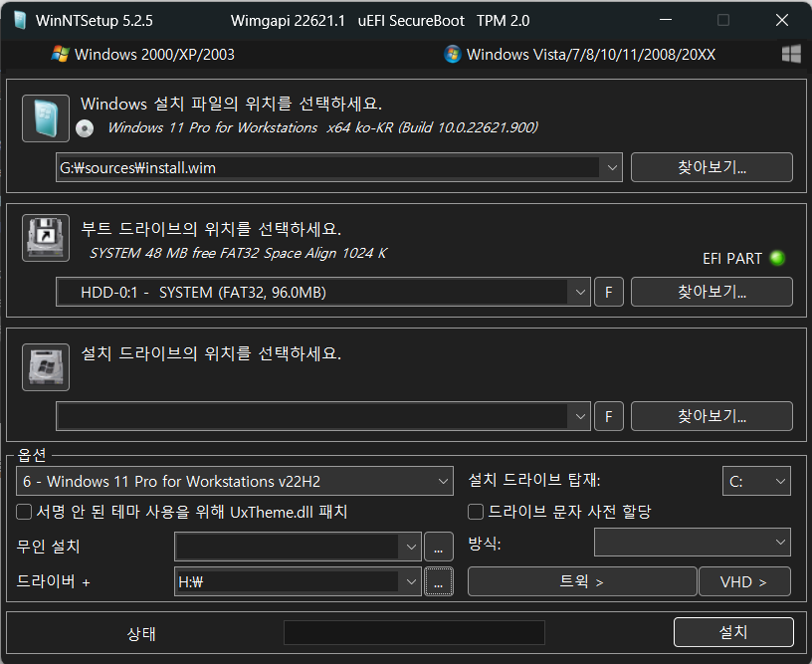Click the WinNTSetup title bar app icon
This screenshot has height=664, width=812.
[20, 20]
